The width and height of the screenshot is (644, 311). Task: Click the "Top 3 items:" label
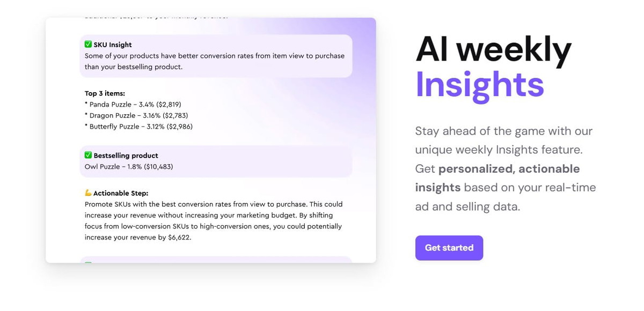pyautogui.click(x=105, y=93)
